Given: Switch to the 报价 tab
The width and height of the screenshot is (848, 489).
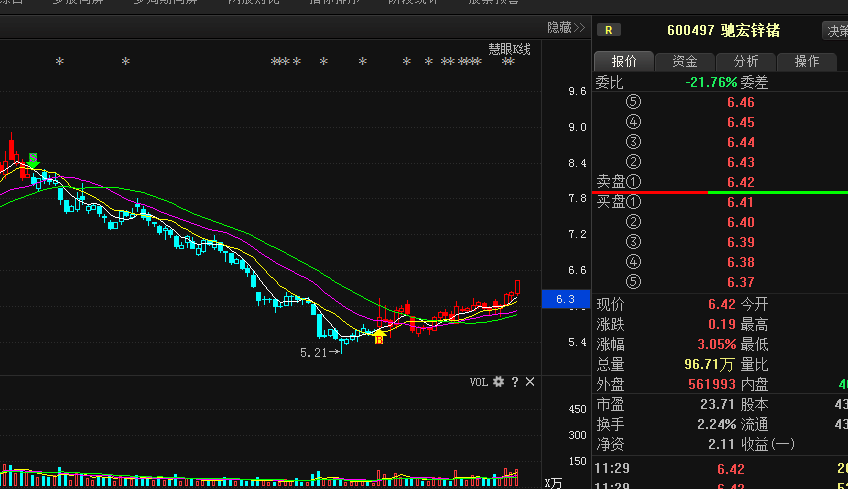Looking at the screenshot, I should 624,61.
